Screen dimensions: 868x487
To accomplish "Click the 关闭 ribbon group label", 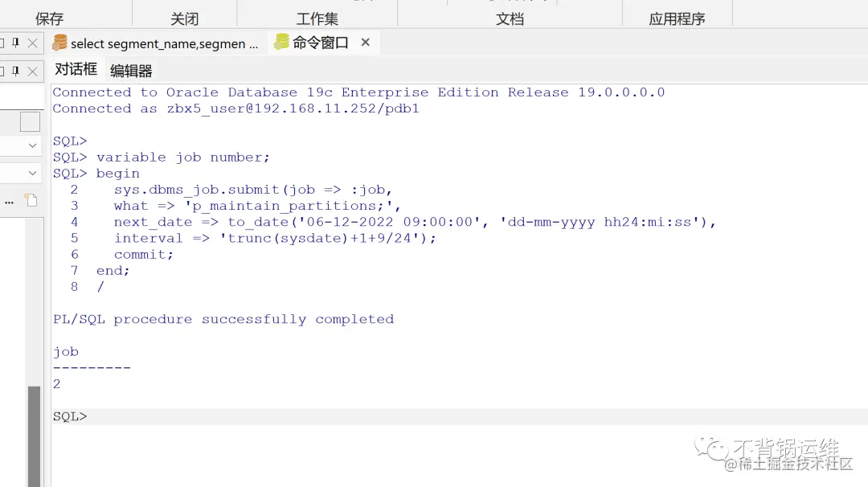I will click(184, 18).
